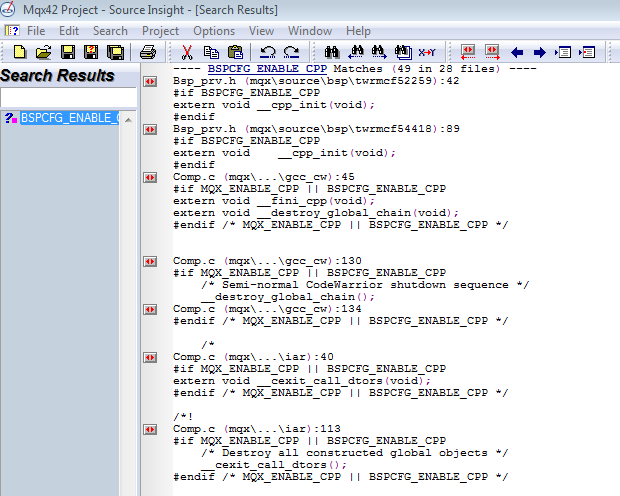This screenshot has height=496, width=620.
Task: Click the text 'Comp.c (mqx\...\gcc_cw):45'
Action: (264, 177)
